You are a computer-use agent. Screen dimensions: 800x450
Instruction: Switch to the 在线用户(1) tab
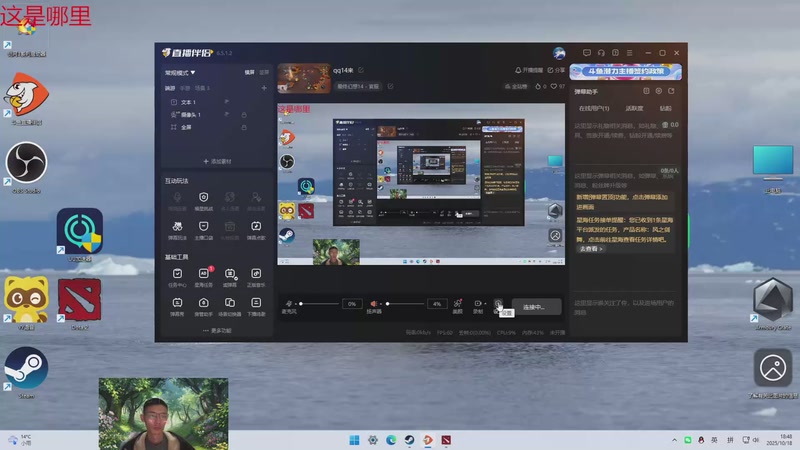[594, 108]
